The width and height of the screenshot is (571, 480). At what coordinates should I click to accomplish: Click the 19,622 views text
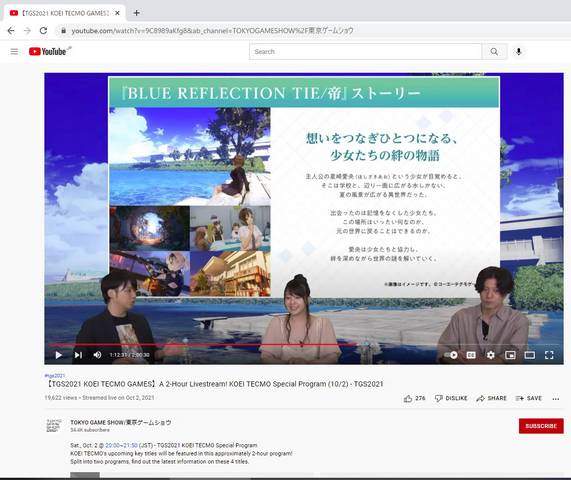(x=60, y=398)
